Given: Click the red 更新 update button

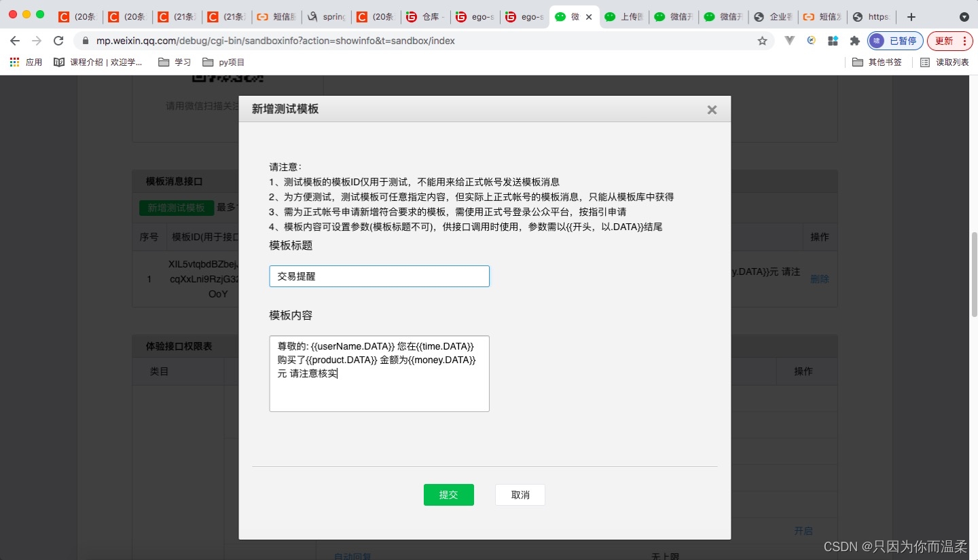Looking at the screenshot, I should (x=950, y=41).
